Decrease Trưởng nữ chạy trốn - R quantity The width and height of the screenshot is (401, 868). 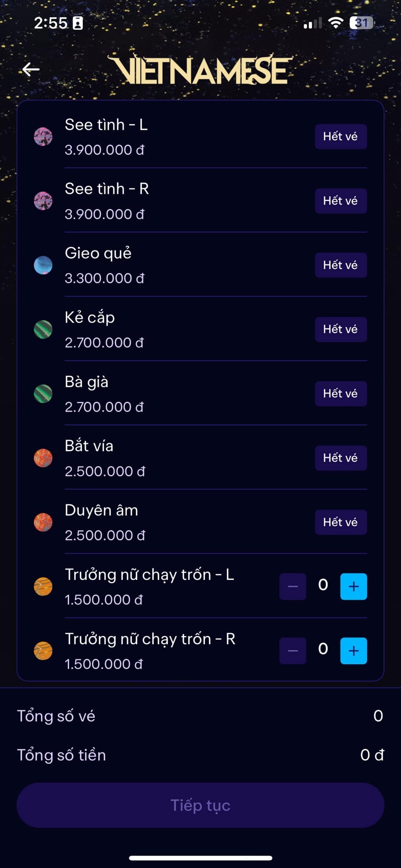293,651
